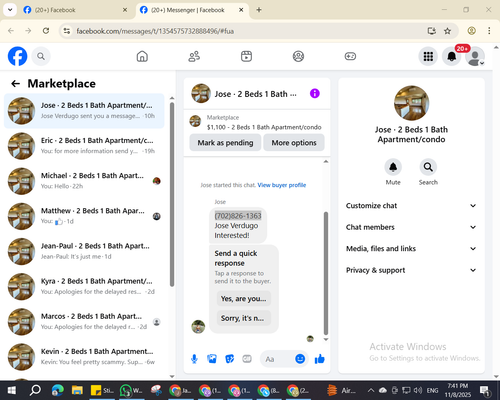This screenshot has width=500, height=400.
Task: Open Windows taskbar search
Action: [35, 390]
